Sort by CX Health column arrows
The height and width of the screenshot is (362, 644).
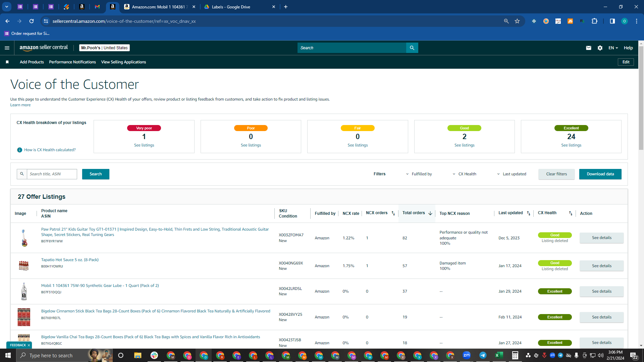point(571,213)
